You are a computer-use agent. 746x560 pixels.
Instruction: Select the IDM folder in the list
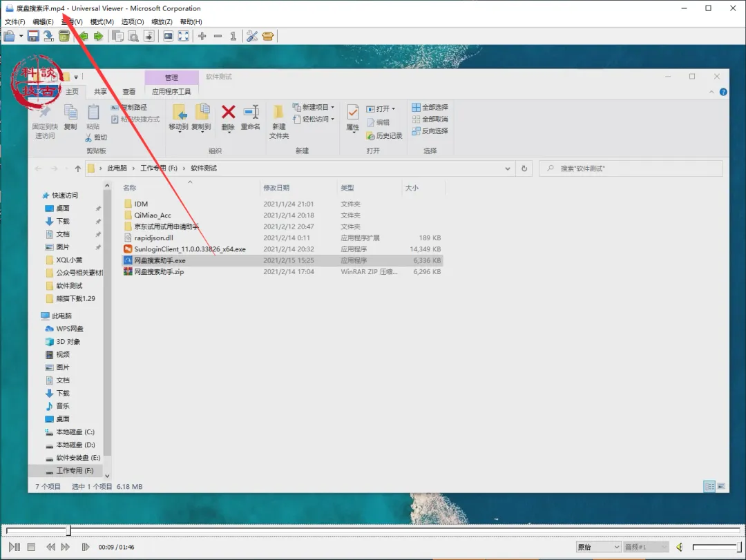(x=141, y=204)
